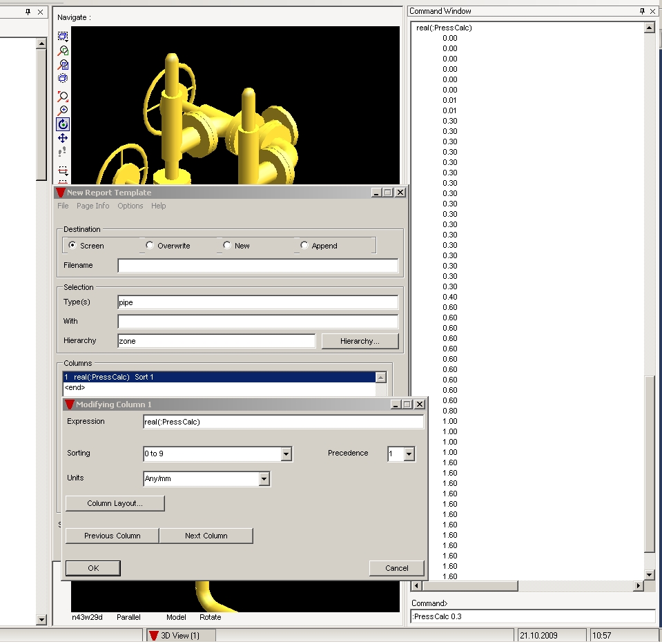Click the 3D View (1) taskbar item
662x644 pixels.
[x=181, y=636]
